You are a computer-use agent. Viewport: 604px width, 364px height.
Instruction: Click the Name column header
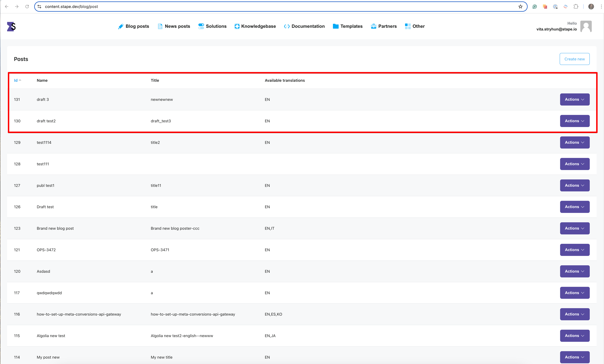(x=42, y=80)
